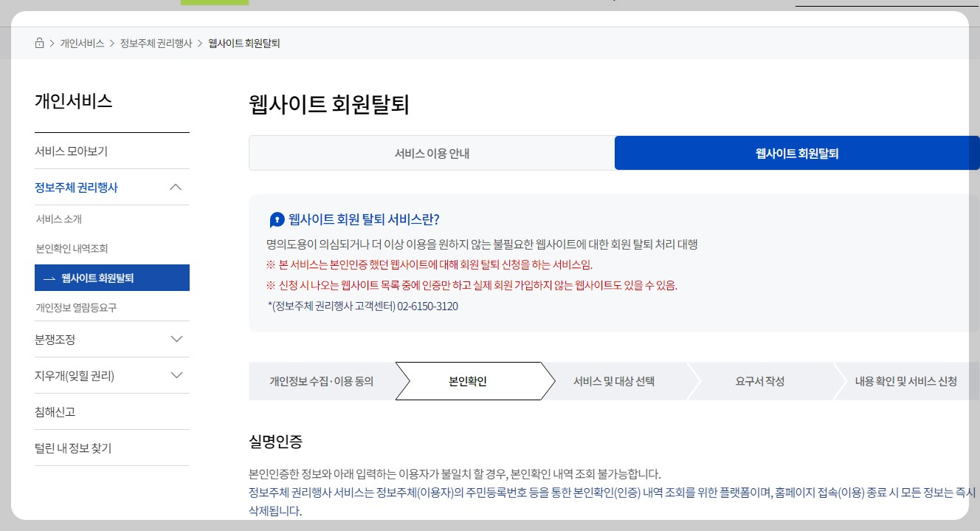980x531 pixels.
Task: Open 털린 내 정보 찾기 service
Action: click(x=74, y=448)
